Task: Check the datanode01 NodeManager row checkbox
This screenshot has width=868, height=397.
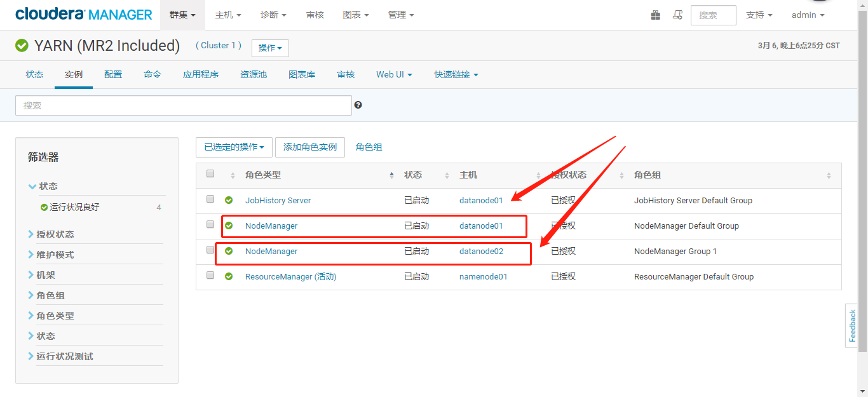Action: click(210, 224)
